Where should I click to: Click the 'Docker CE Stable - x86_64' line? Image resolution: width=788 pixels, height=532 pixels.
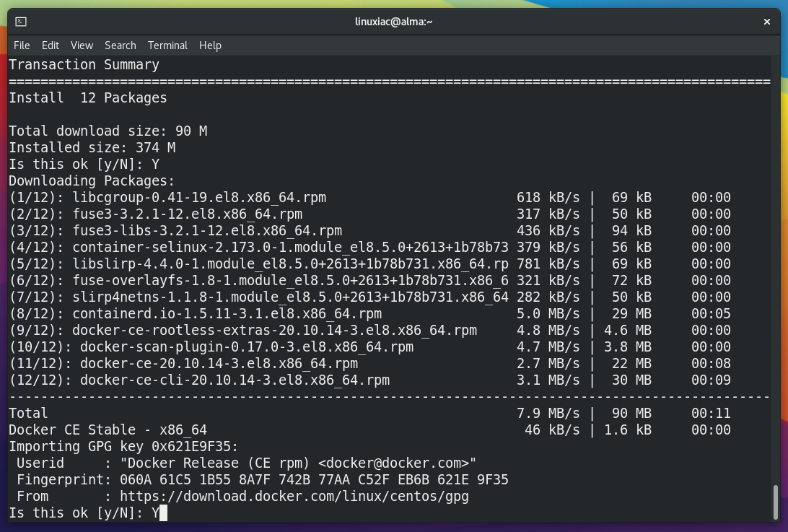tap(108, 430)
